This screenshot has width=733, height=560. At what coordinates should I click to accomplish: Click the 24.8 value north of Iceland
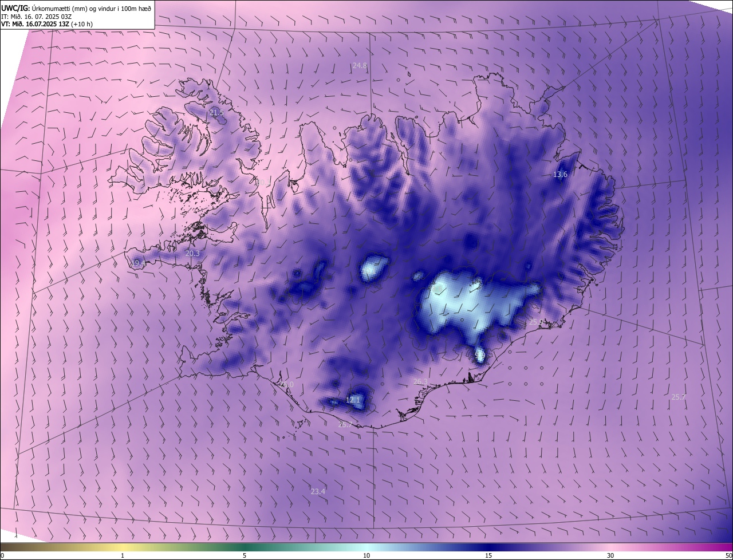[360, 66]
